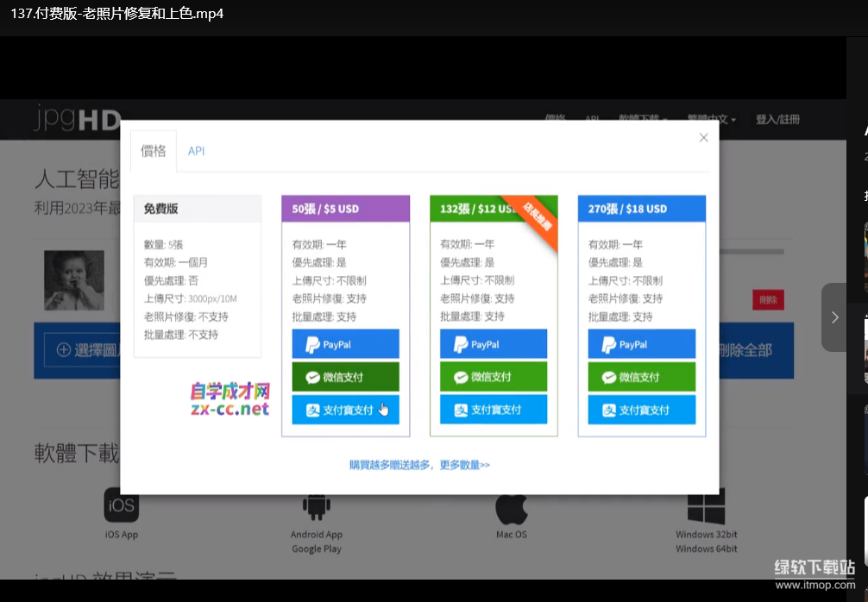Pay with 支付寶支付 under 50張 / $5 USD
The width and height of the screenshot is (868, 602).
click(x=345, y=410)
